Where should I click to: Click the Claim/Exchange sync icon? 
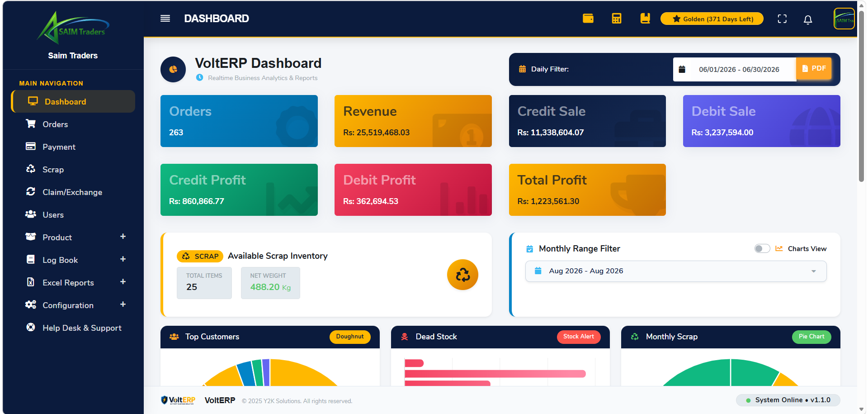pos(31,191)
